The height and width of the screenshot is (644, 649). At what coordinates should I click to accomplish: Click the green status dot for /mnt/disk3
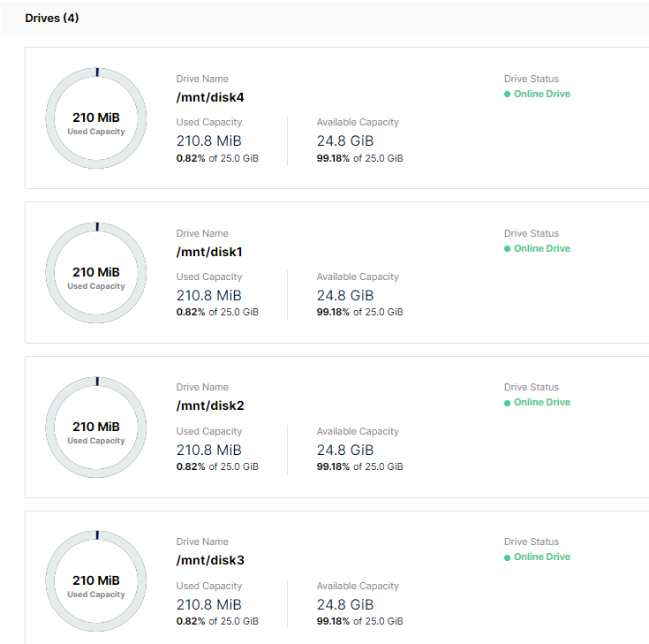[507, 557]
